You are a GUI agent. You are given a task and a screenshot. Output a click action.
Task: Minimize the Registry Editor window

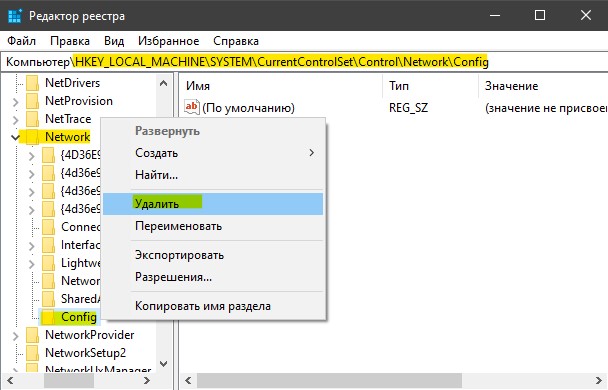(x=495, y=16)
